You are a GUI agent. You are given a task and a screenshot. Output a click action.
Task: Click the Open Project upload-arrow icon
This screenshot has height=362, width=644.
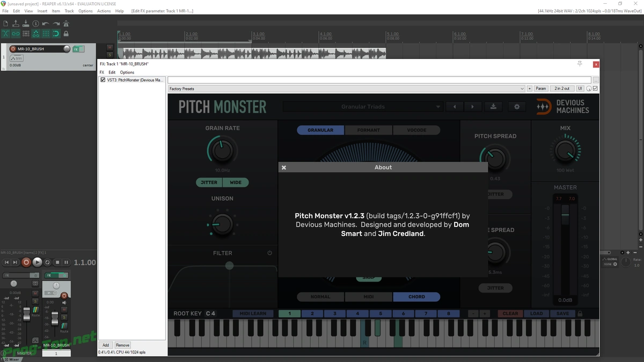coord(16,24)
